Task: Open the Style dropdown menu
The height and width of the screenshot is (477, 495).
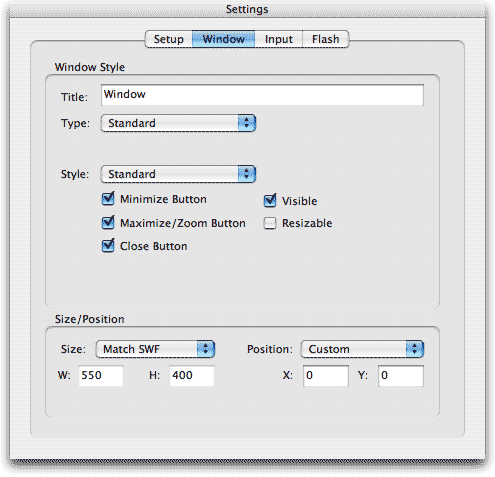Action: pyautogui.click(x=178, y=174)
